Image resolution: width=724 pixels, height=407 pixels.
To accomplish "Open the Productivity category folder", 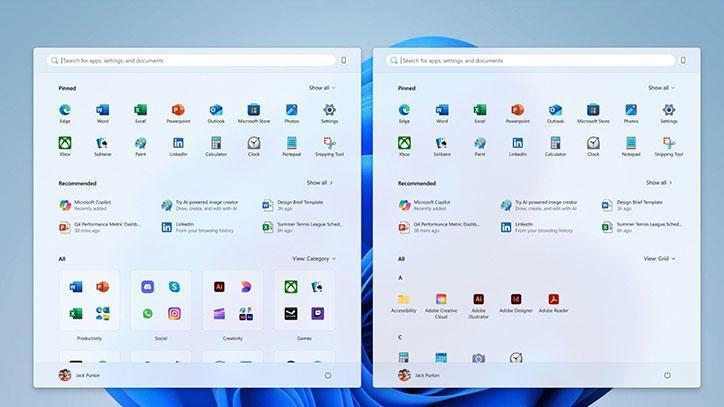I will [89, 300].
